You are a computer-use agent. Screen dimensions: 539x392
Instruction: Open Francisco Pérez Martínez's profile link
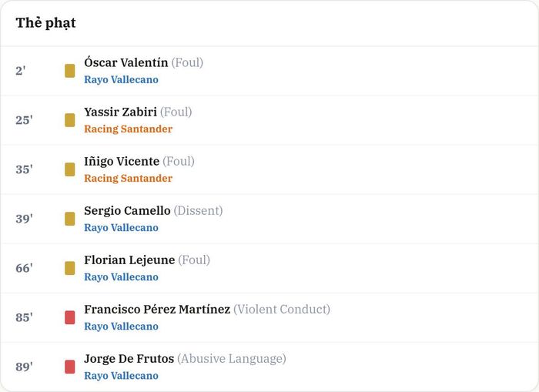point(157,309)
